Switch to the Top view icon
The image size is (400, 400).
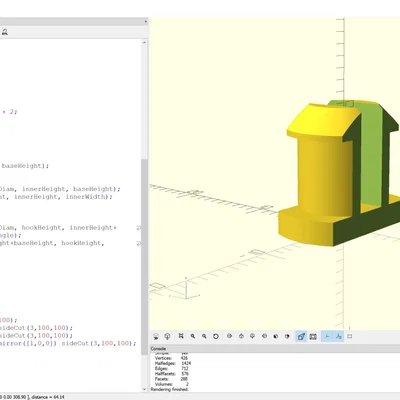pyautogui.click(x=241, y=336)
